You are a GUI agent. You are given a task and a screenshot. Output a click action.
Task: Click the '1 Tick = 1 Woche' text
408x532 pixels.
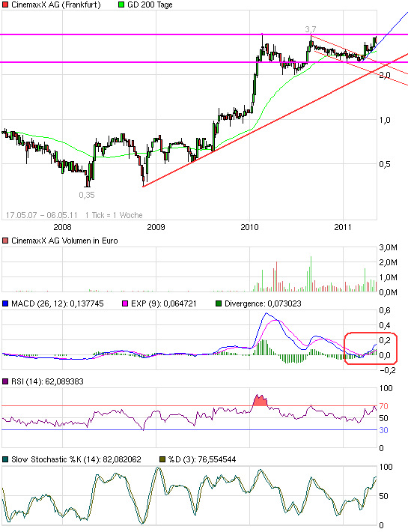pos(114,215)
